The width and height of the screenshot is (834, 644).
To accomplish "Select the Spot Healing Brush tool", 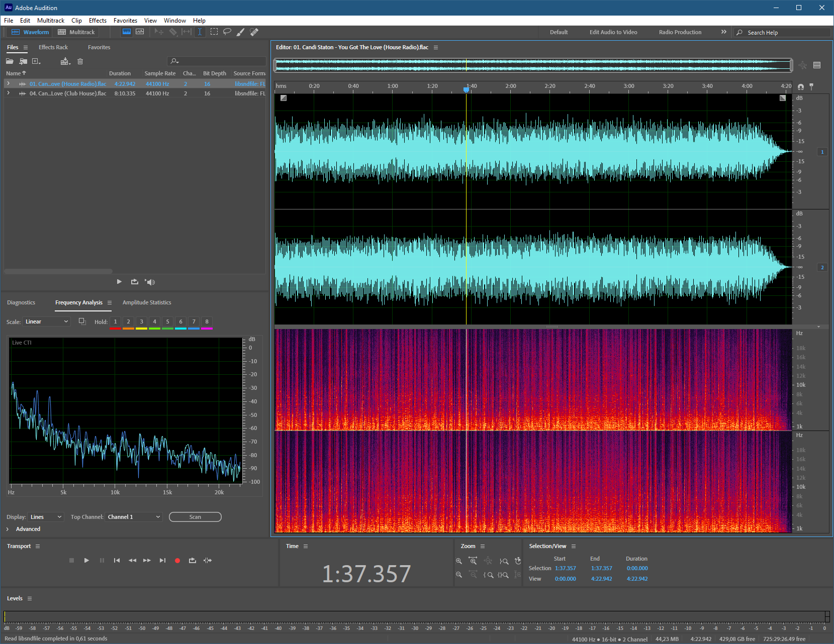I will [254, 32].
